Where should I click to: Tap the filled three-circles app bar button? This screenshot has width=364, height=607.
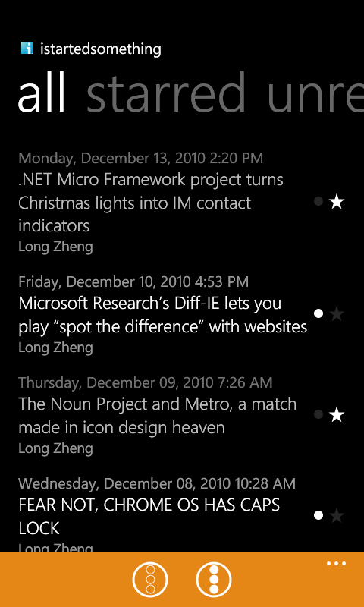click(214, 580)
